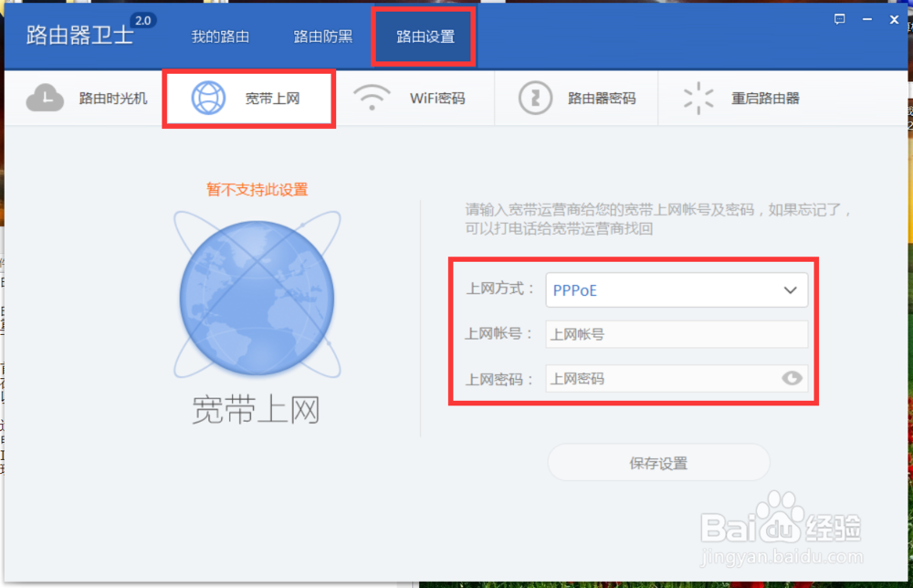This screenshot has width=913, height=588.
Task: Open the 上网方式 PPPoE dropdown
Action: pos(676,289)
